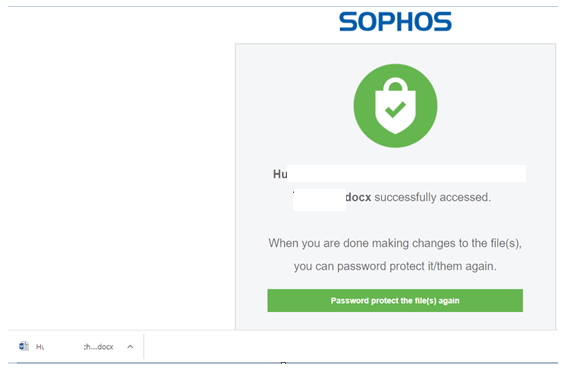Expand the download options chevron arrow
Viewport: 566px width, 372px height.
pos(130,347)
